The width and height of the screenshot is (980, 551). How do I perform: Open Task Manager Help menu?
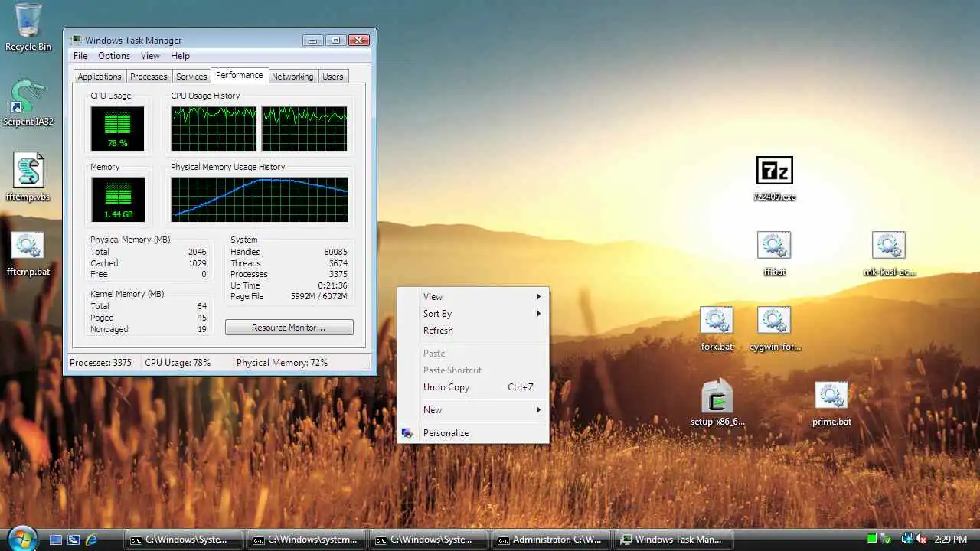coord(180,56)
